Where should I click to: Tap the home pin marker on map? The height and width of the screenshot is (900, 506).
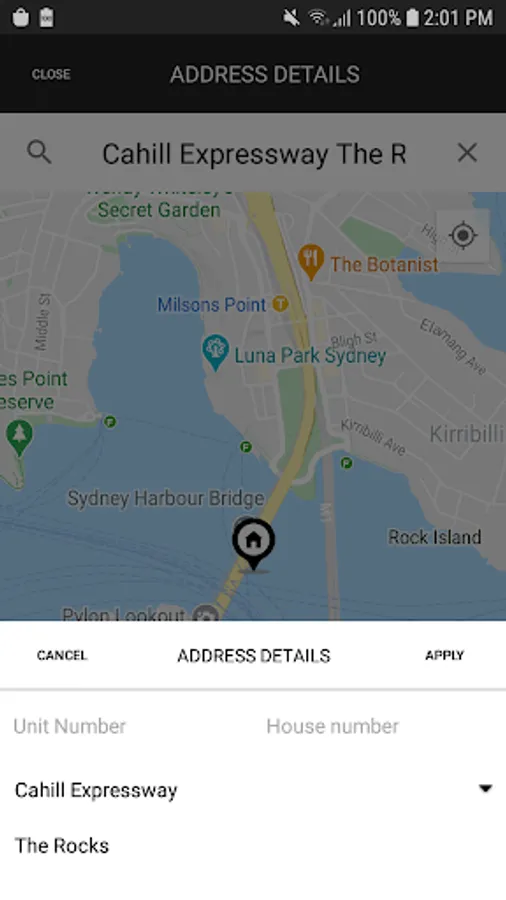[254, 544]
